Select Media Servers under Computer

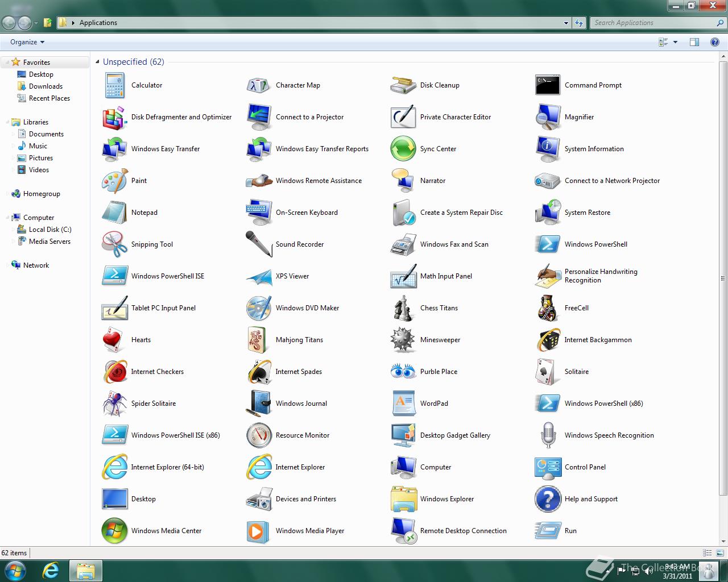(x=49, y=242)
